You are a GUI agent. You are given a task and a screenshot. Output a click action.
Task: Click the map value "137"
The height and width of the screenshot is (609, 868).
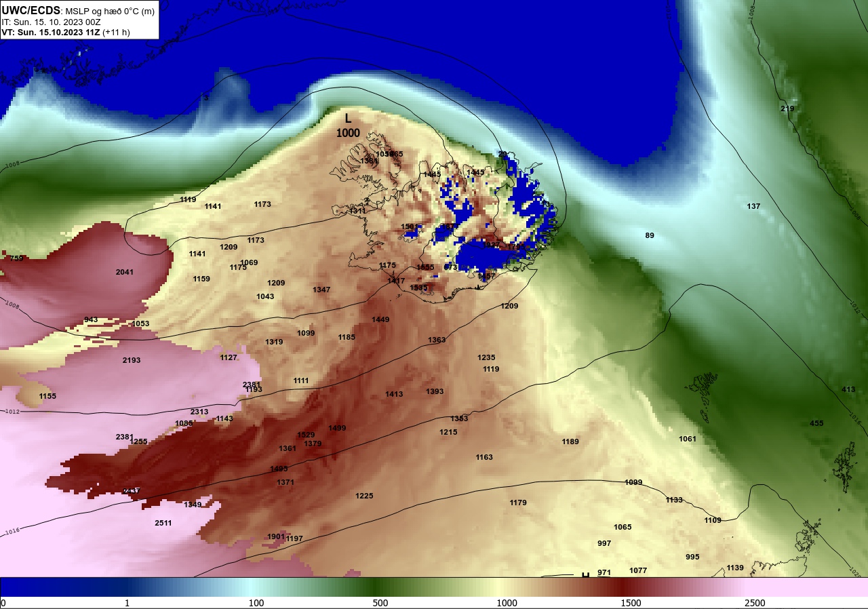pyautogui.click(x=753, y=206)
